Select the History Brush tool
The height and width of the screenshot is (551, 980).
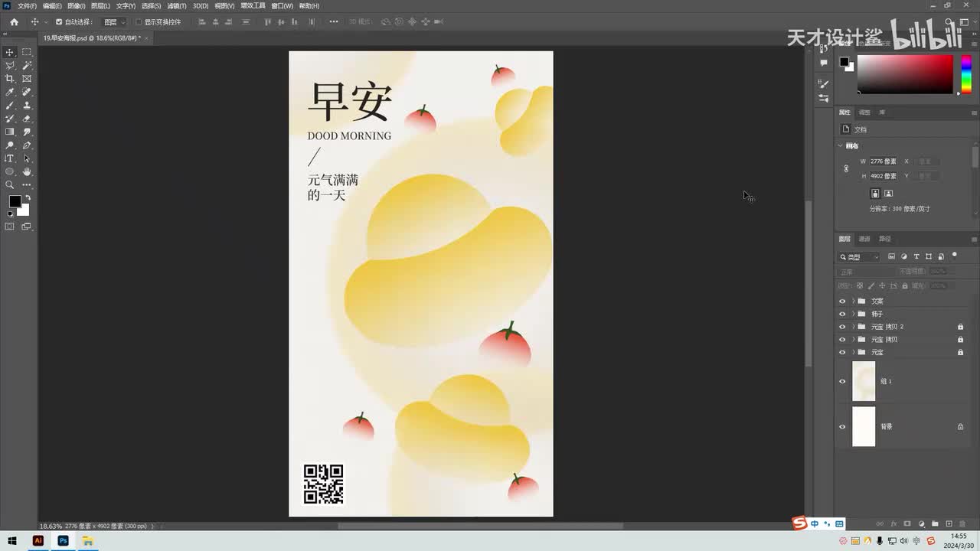pos(10,119)
